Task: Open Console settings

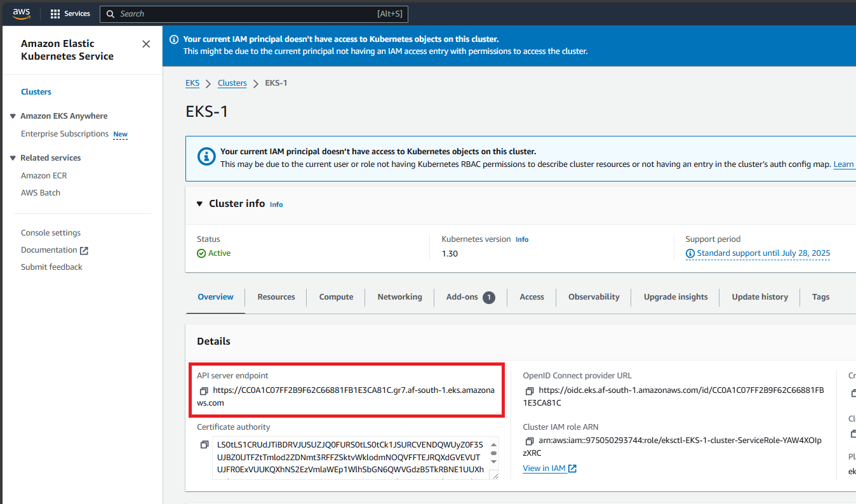Action: click(x=51, y=233)
